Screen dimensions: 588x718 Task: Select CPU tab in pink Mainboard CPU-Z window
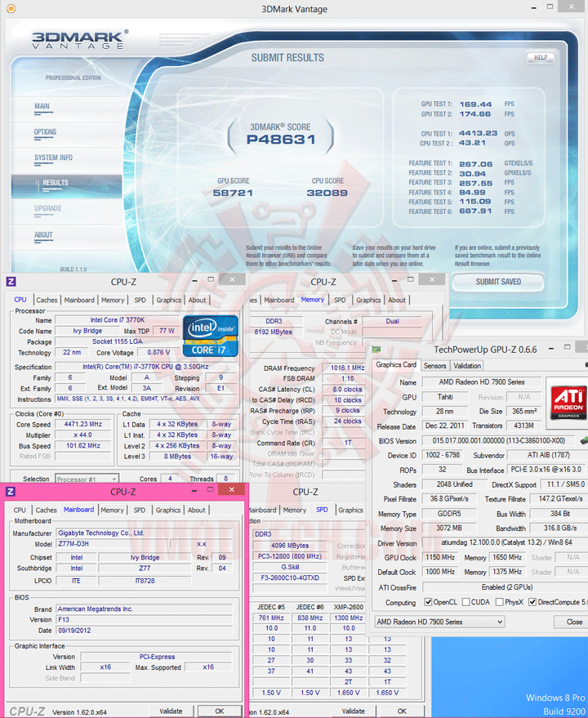[20, 510]
